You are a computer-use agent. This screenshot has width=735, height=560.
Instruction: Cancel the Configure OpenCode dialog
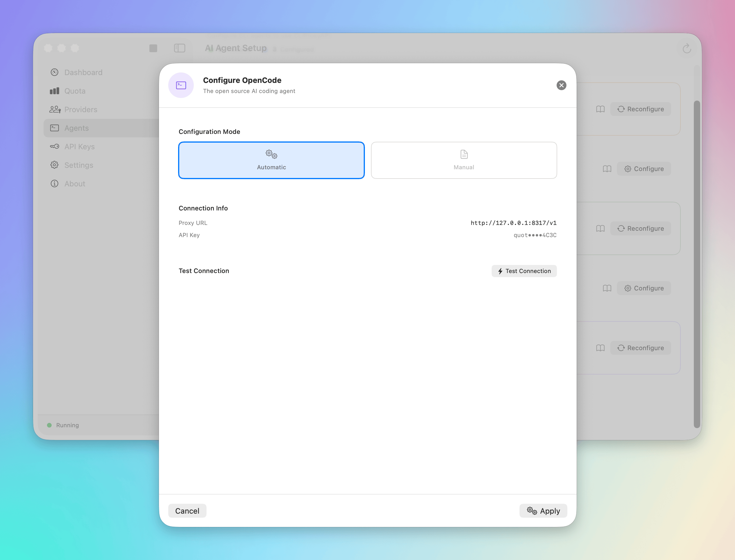click(187, 511)
